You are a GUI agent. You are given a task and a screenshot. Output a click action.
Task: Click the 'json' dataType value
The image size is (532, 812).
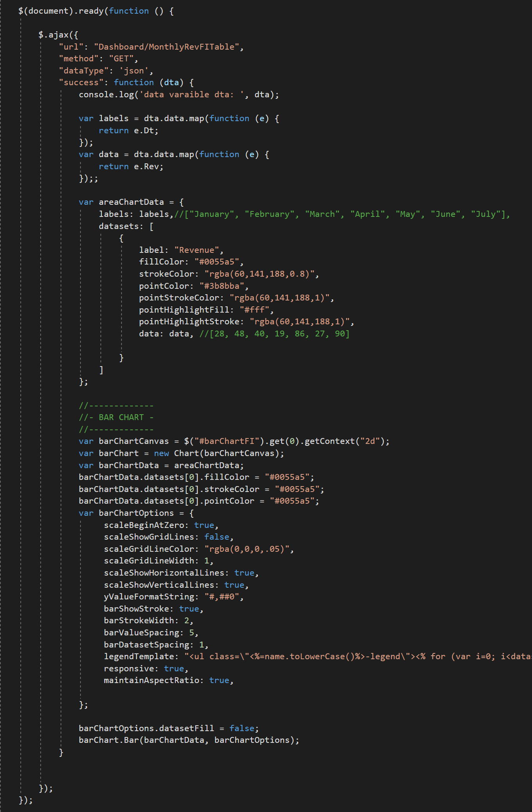point(134,71)
